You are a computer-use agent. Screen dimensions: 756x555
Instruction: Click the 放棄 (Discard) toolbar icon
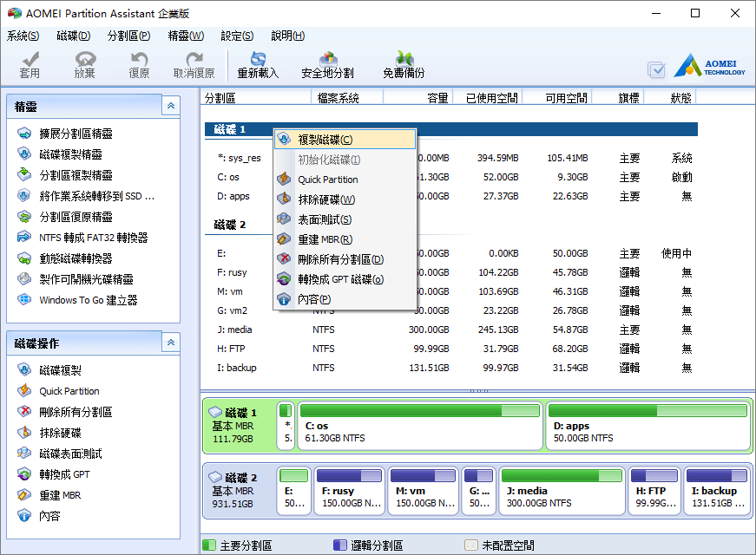[x=85, y=64]
